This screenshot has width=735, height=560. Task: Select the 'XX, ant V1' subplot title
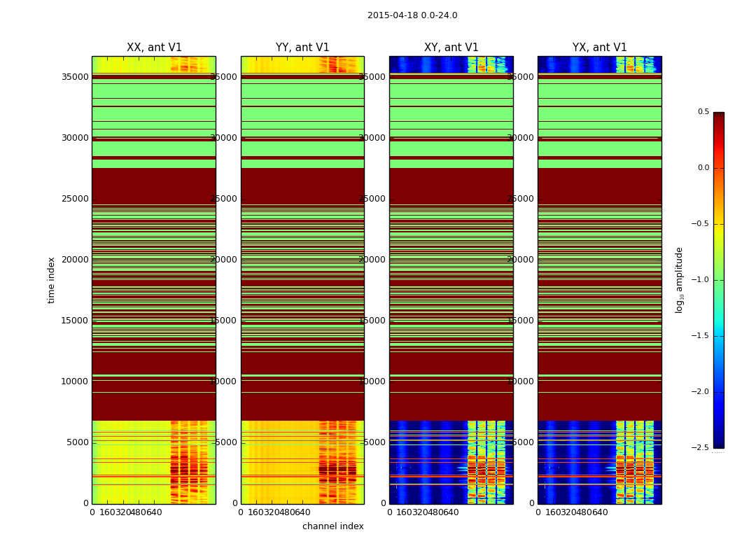point(154,48)
